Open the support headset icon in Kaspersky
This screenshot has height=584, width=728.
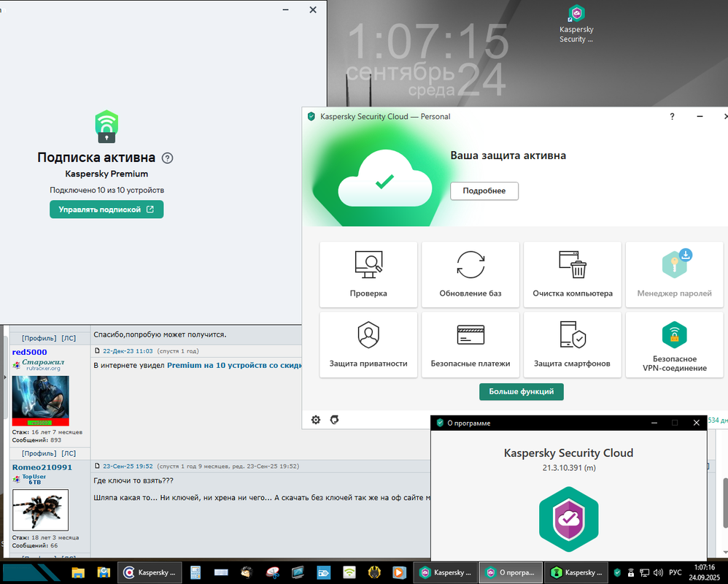pos(334,420)
